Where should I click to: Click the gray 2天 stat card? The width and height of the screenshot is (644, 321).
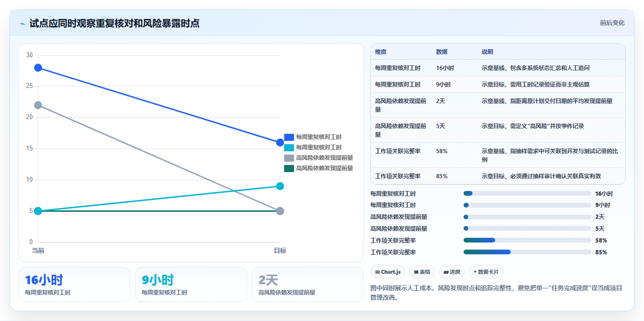point(308,285)
